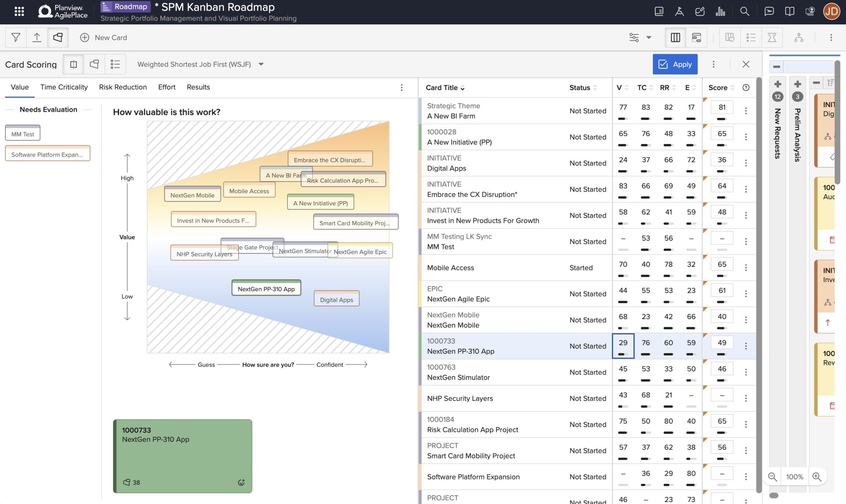Select the Digital Apps chart card

click(x=336, y=298)
